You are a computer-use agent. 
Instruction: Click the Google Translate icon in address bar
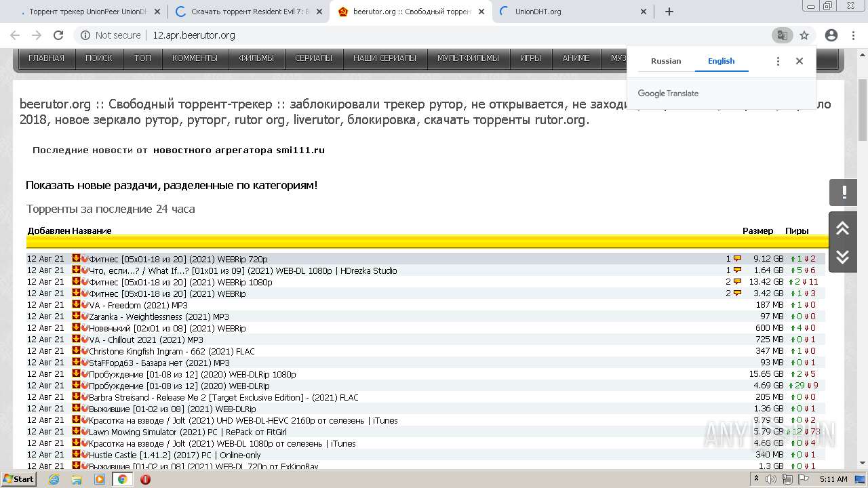click(782, 35)
